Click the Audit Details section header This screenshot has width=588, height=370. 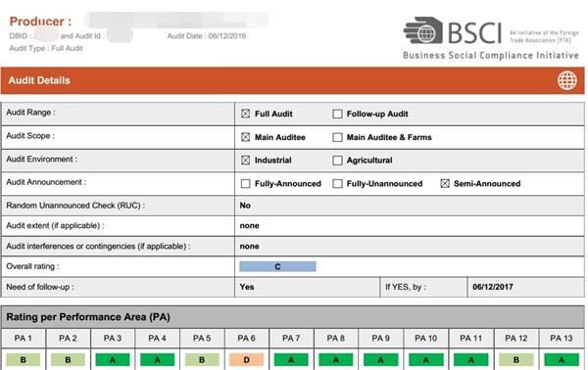tap(292, 80)
